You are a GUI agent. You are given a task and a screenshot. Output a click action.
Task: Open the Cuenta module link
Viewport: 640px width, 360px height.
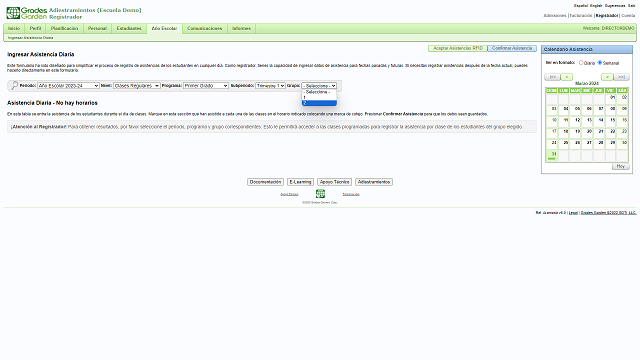629,16
